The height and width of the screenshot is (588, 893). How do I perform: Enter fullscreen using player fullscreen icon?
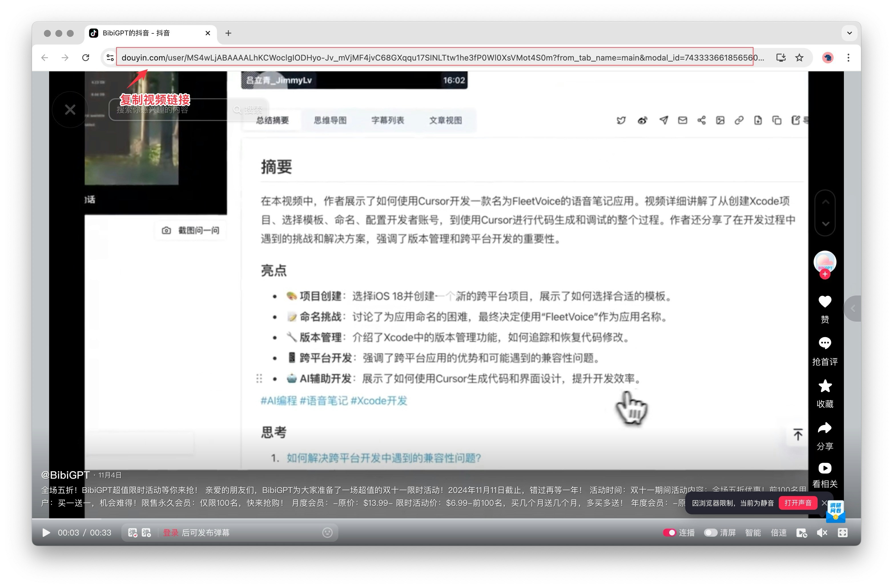pos(842,533)
